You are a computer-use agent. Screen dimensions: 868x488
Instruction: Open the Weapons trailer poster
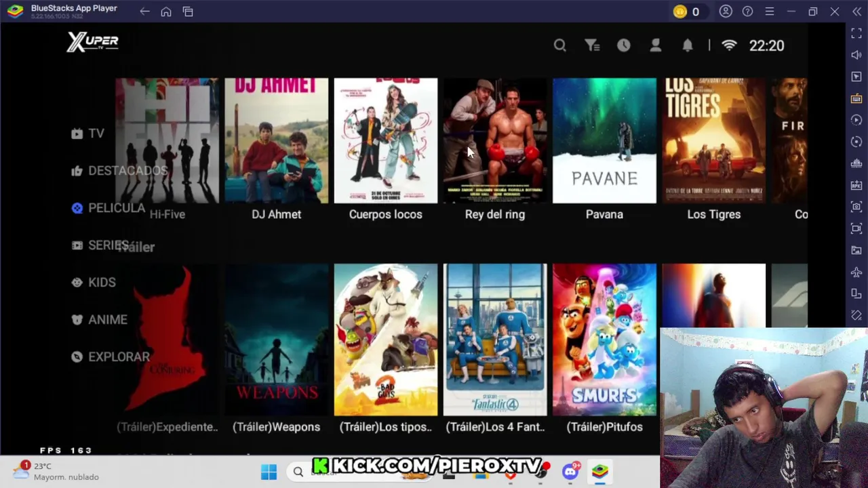276,340
